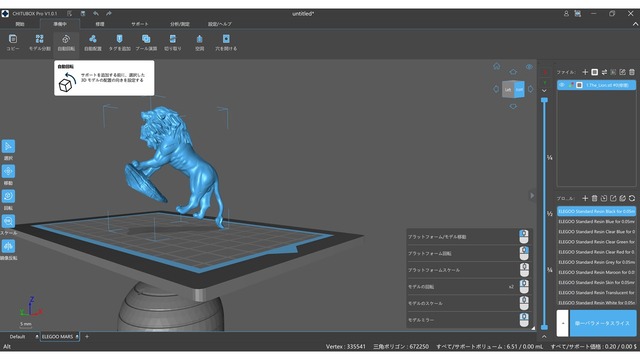Open the 設定/ヘルプ tab
Screen dimensions: 640x360
[220, 24]
